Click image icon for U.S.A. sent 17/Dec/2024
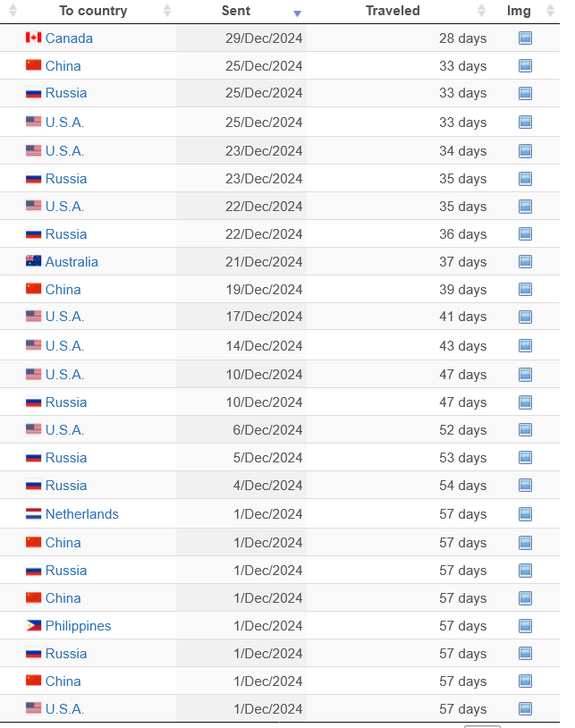The height and width of the screenshot is (728, 575). [525, 317]
